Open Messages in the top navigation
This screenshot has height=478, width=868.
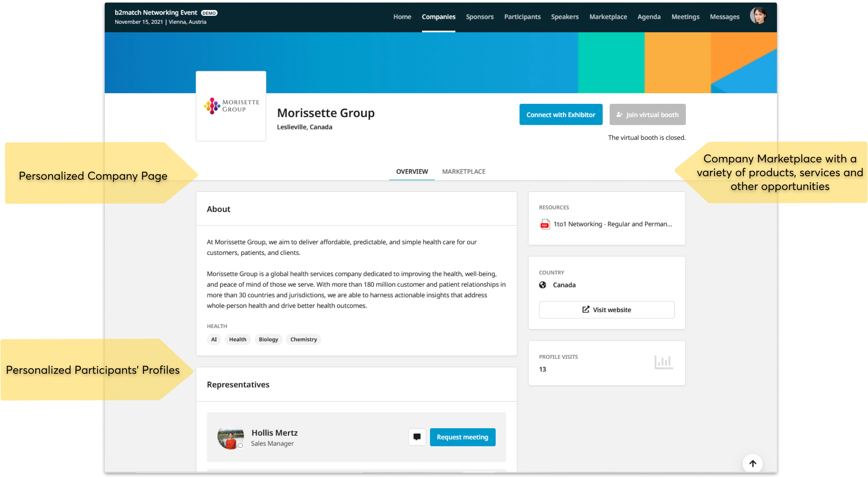(724, 17)
